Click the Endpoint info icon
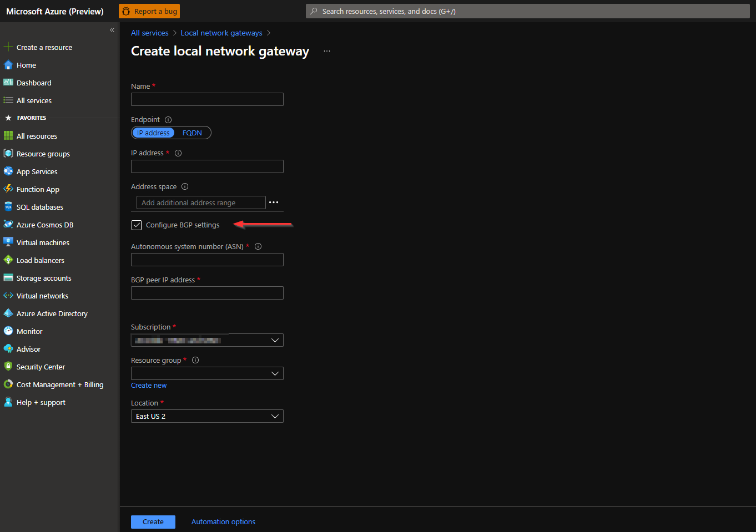This screenshot has height=532, width=756. coord(168,120)
